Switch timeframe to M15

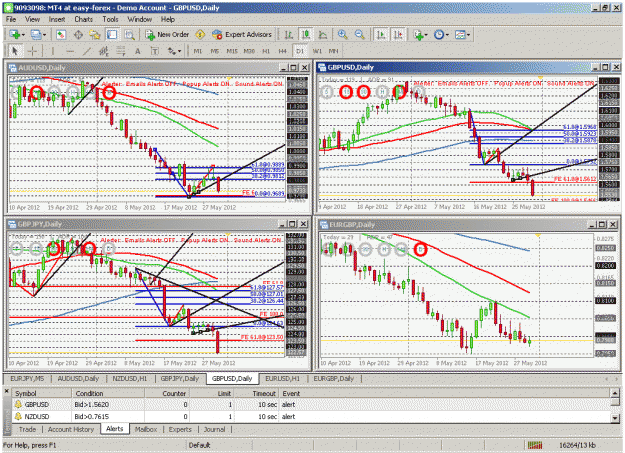(x=232, y=51)
